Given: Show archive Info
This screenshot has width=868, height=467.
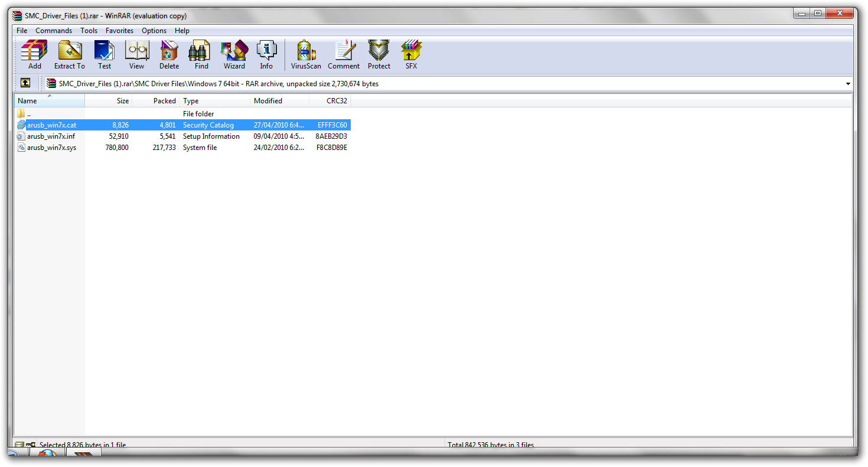Looking at the screenshot, I should 266,55.
